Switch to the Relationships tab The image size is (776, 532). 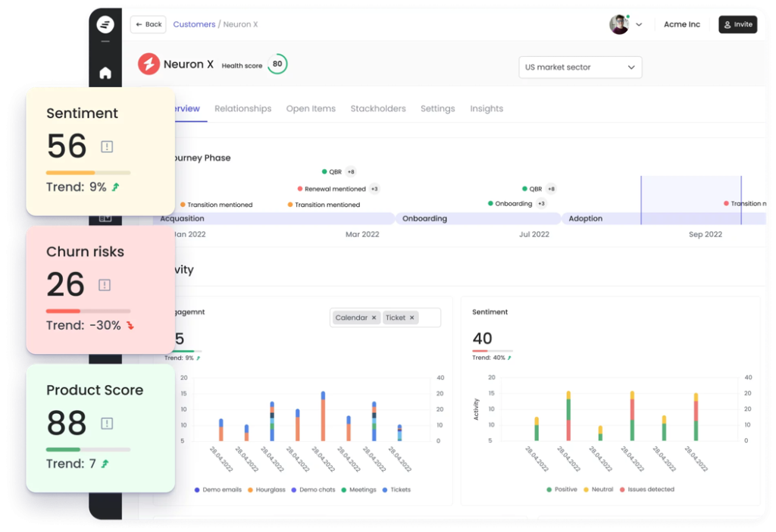(x=242, y=108)
